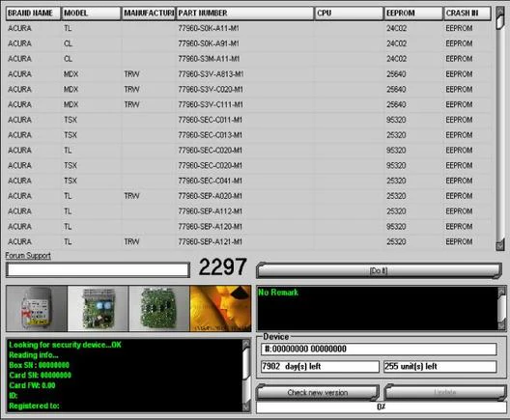The image size is (510, 420).
Task: Click the log console scrollbar down arrow
Action: pyautogui.click(x=246, y=407)
